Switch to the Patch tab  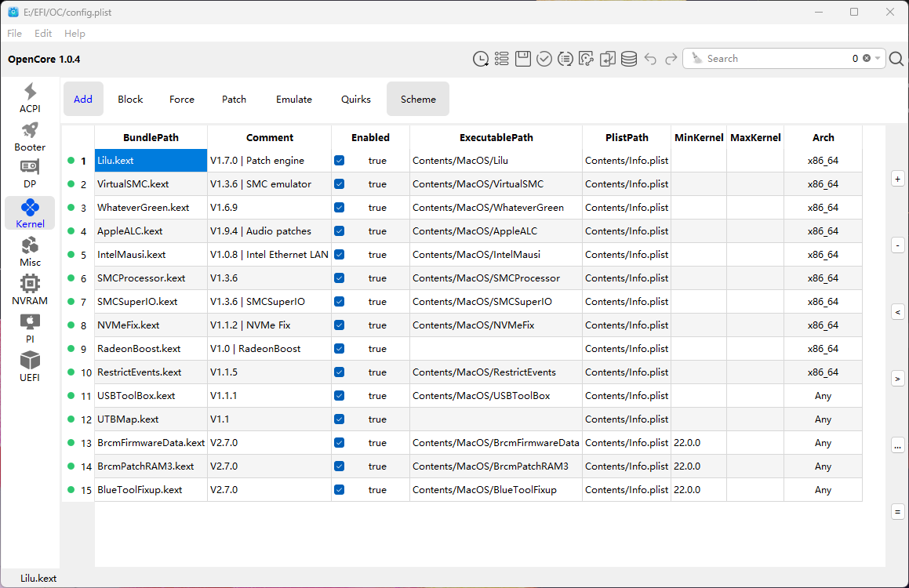pos(234,100)
